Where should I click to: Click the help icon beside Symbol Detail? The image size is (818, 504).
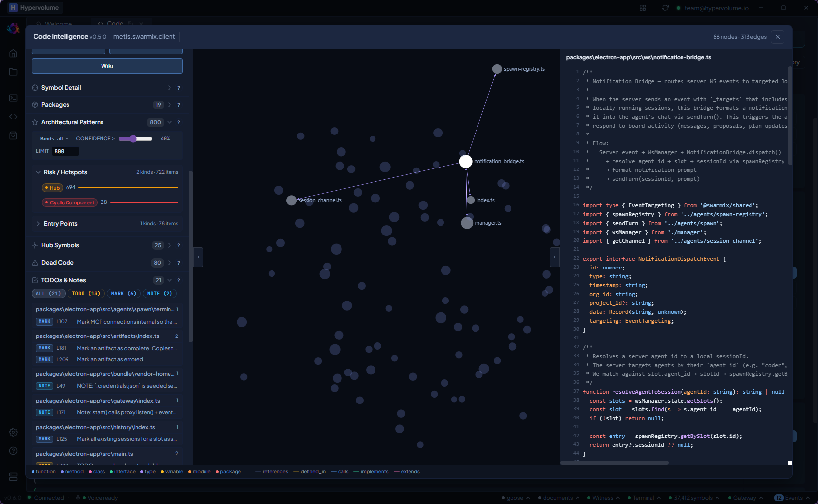pos(179,88)
